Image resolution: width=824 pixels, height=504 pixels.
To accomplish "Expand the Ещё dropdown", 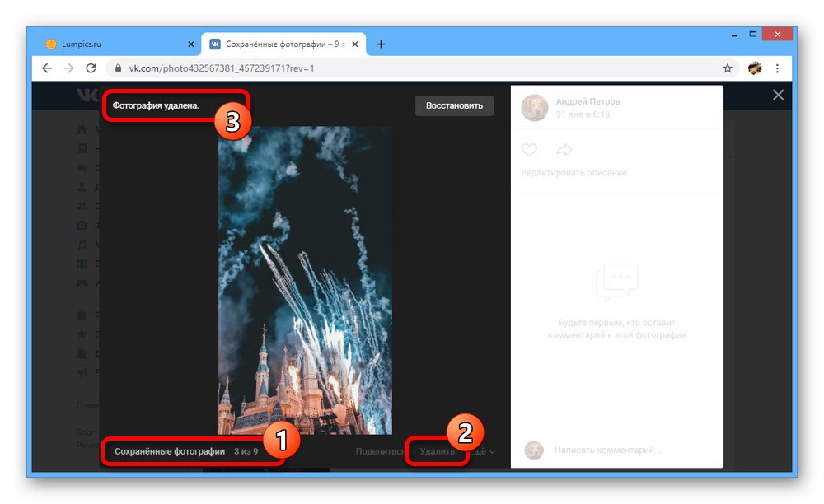I will (482, 451).
